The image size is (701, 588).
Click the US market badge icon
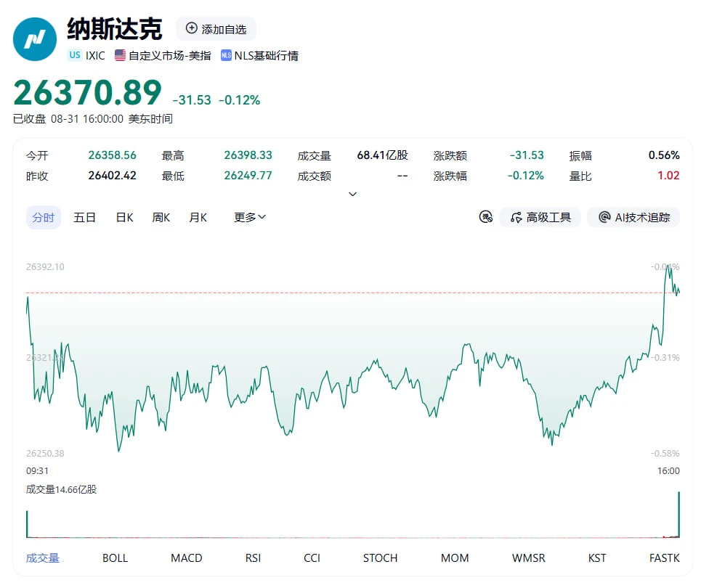[x=75, y=55]
